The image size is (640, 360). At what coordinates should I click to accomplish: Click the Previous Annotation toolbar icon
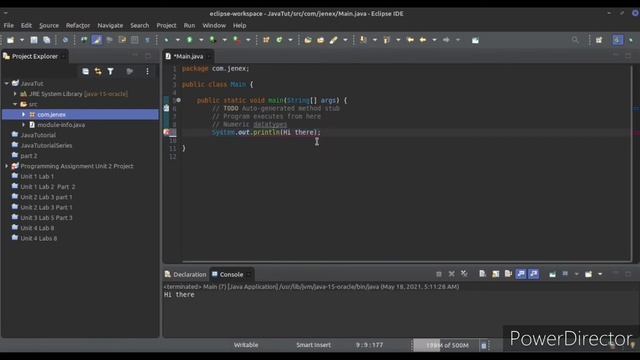click(386, 40)
